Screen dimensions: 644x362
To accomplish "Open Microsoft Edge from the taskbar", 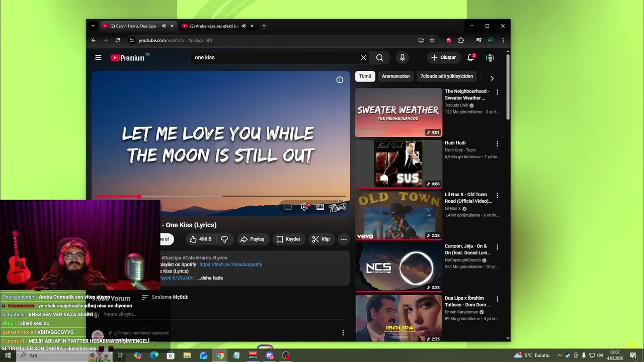I will [x=154, y=355].
